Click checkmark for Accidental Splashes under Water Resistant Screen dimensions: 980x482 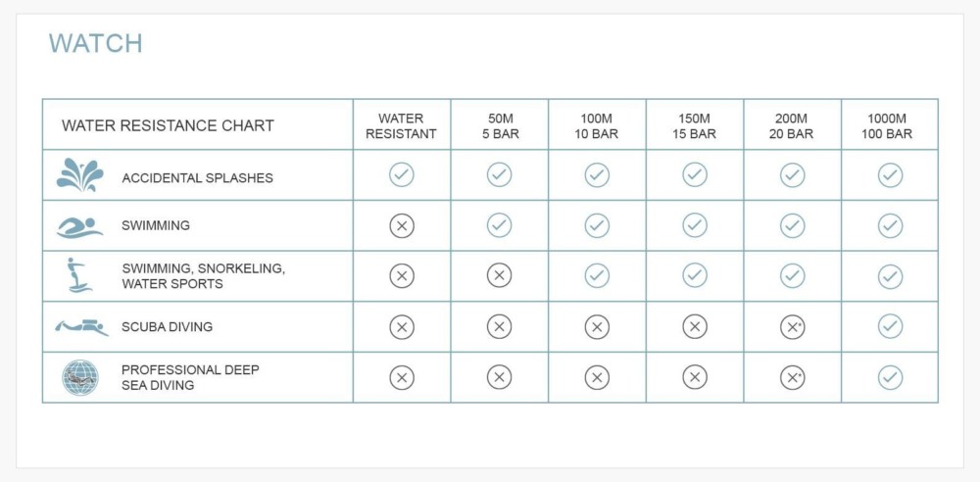pos(402,175)
